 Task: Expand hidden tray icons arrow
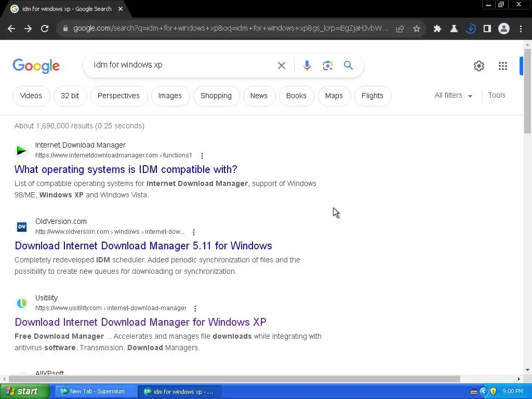click(484, 392)
